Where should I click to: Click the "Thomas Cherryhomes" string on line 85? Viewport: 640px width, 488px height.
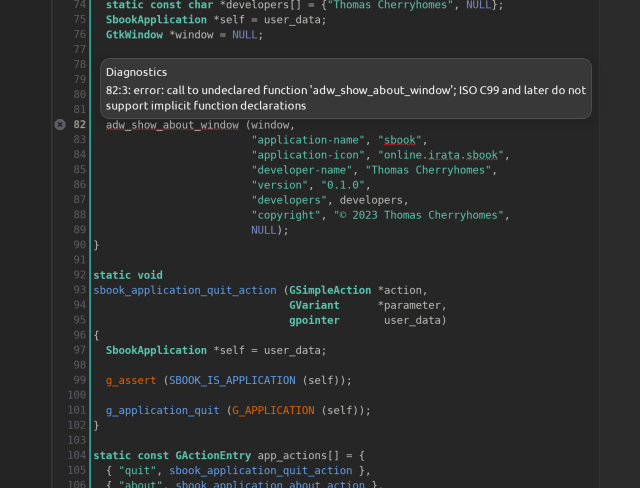428,170
